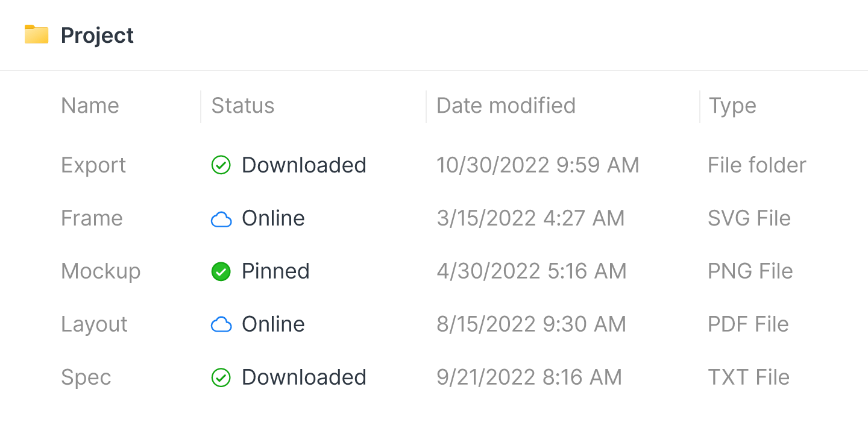This screenshot has width=868, height=445.
Task: Click the yellow Project folder icon
Action: 36,35
